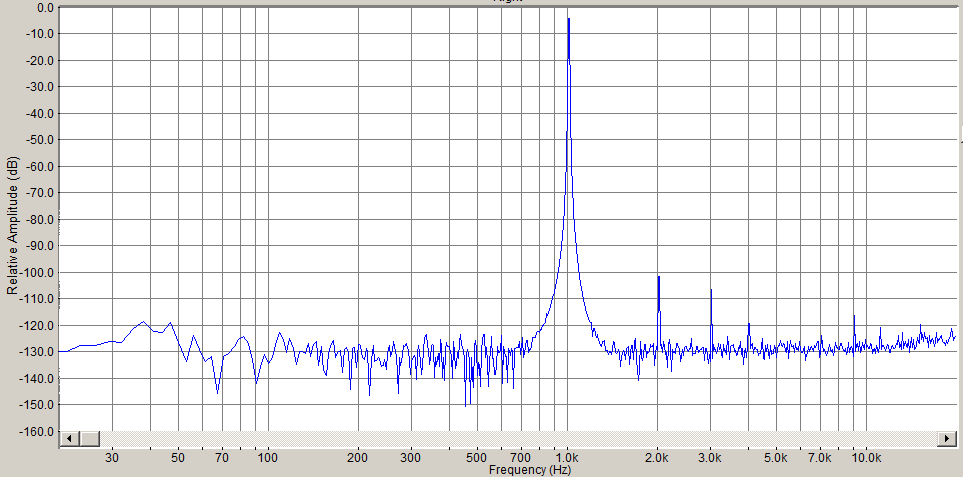Click the -10.0 dB amplitude label
Screen dimensions: 963x477
41,34
